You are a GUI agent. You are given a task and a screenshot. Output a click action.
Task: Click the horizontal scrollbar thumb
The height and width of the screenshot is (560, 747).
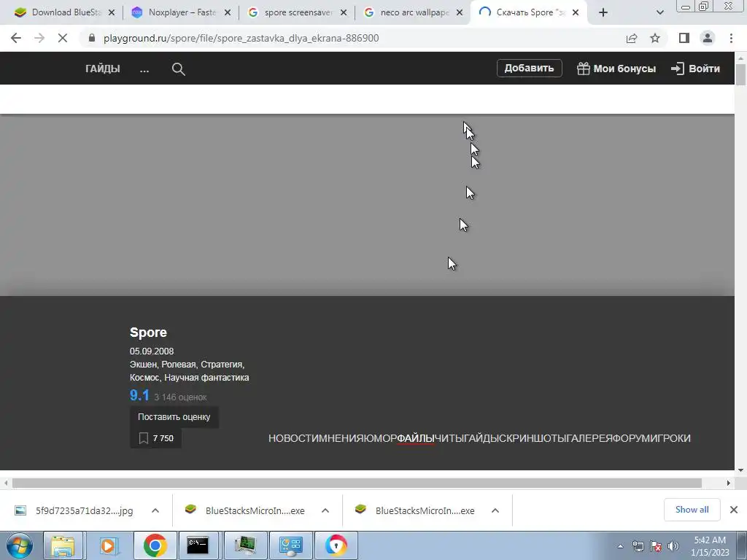point(357,483)
